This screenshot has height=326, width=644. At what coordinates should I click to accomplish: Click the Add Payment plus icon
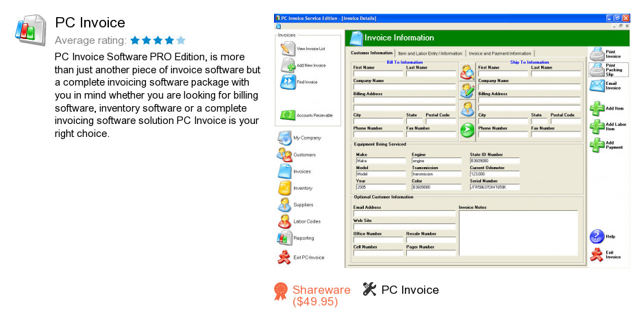[x=597, y=145]
